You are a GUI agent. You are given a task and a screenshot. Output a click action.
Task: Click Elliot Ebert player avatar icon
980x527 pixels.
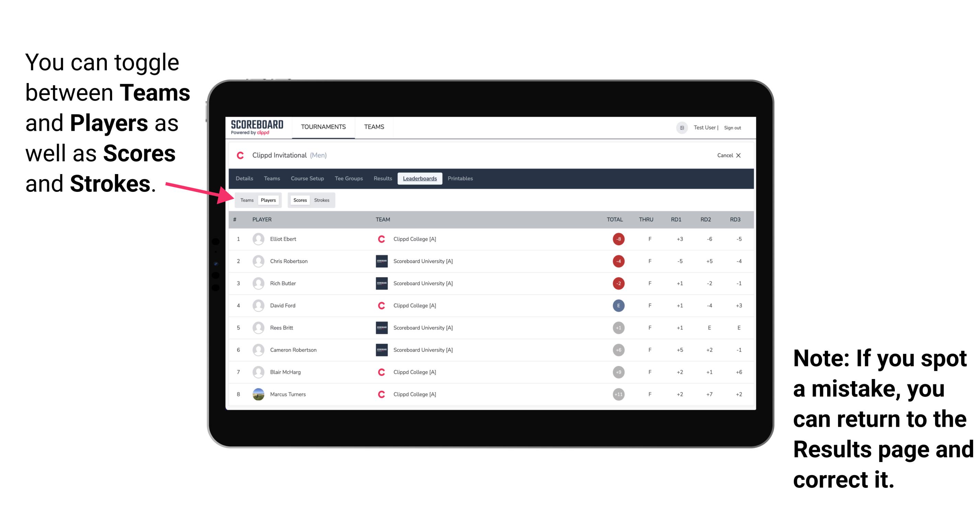pos(258,239)
